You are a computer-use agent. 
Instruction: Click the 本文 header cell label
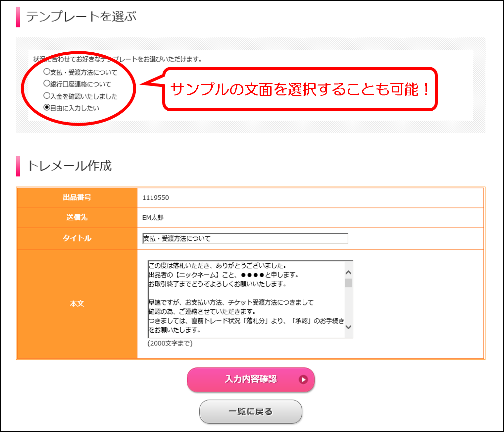[x=77, y=303]
